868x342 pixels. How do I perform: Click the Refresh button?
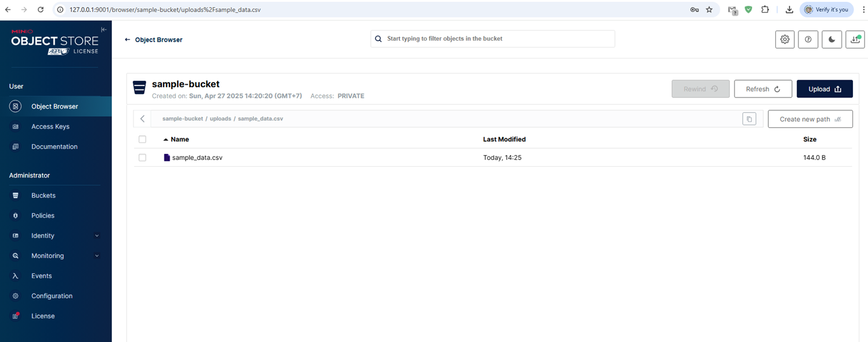[762, 89]
